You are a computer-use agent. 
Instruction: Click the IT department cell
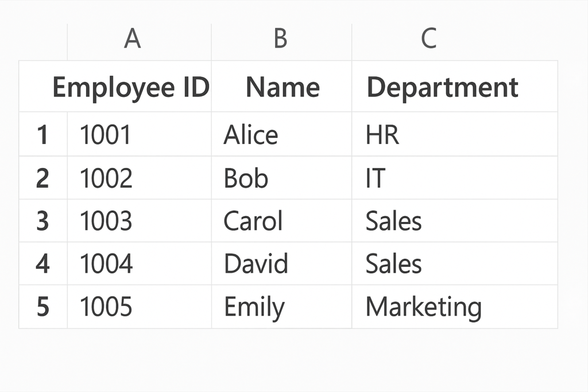(376, 178)
